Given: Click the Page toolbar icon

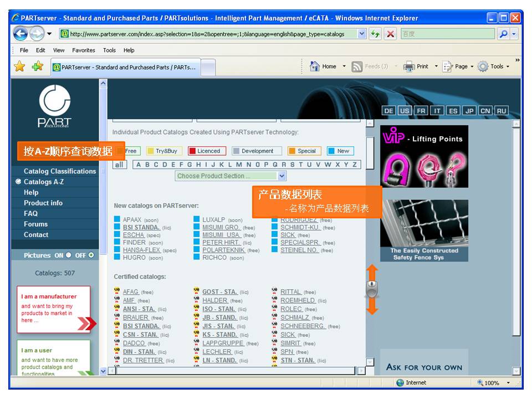Looking at the screenshot, I should 448,66.
